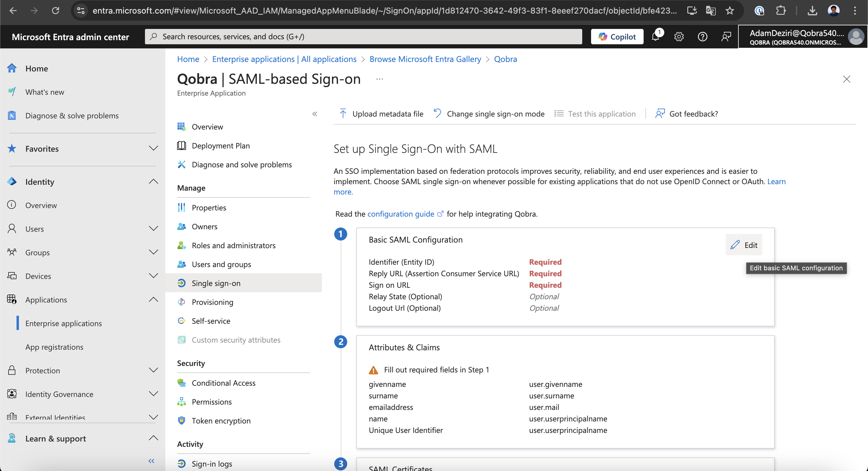Viewport: 868px width, 471px height.
Task: Click the help question mark icon
Action: click(702, 36)
